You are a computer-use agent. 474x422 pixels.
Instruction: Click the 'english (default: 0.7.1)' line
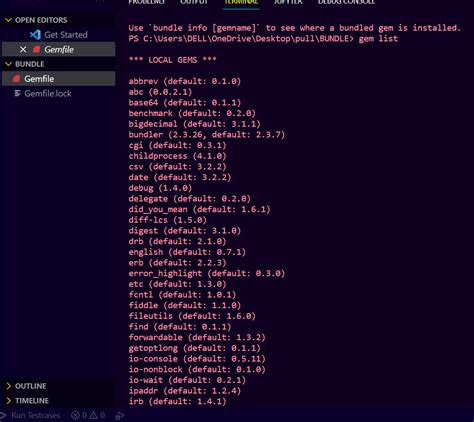tap(187, 252)
